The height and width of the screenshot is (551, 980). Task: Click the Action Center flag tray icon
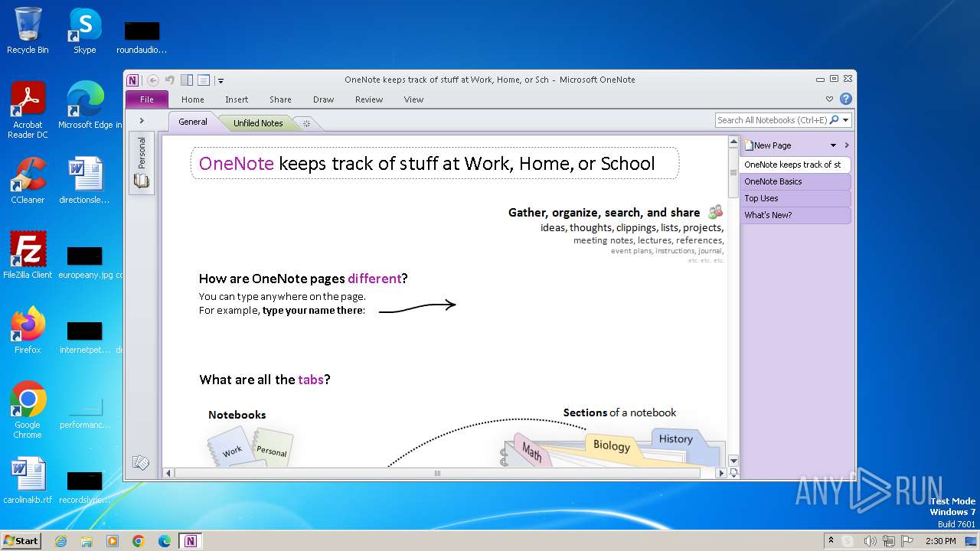click(x=907, y=541)
